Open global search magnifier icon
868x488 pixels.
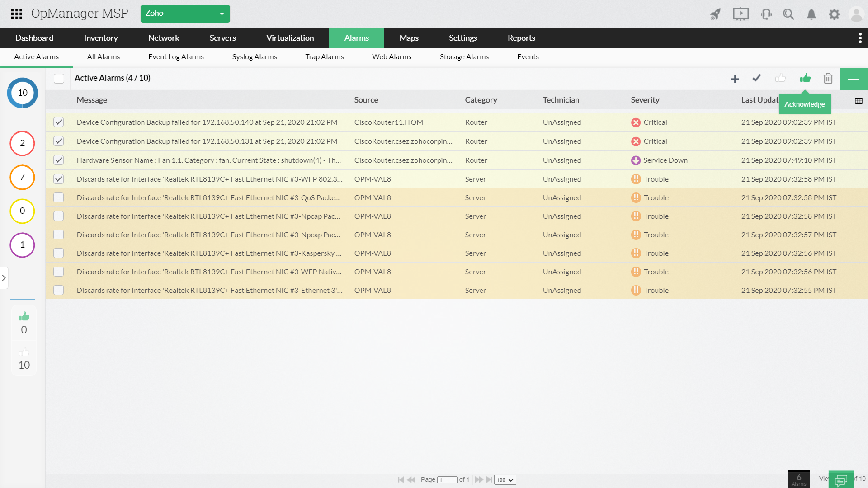click(x=789, y=14)
